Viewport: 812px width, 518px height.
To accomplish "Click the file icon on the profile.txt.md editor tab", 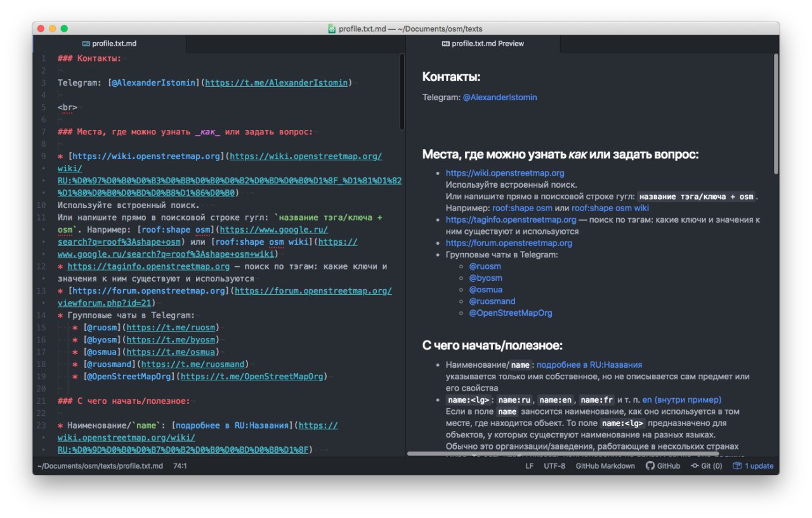I will tap(86, 44).
